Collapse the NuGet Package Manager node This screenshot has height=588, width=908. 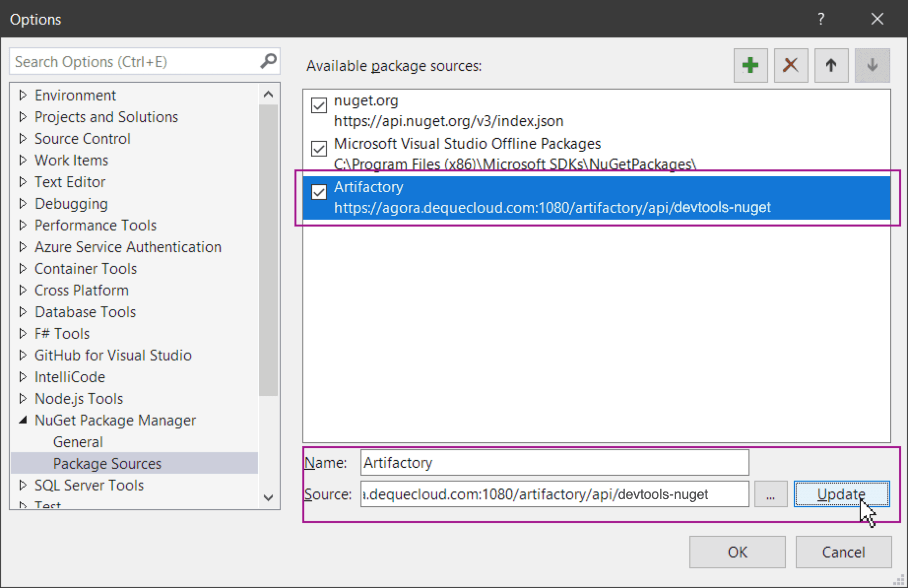(23, 420)
